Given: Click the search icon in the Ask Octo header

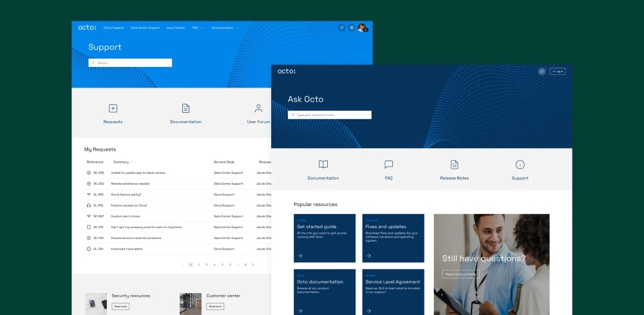Looking at the screenshot, I should point(542,72).
